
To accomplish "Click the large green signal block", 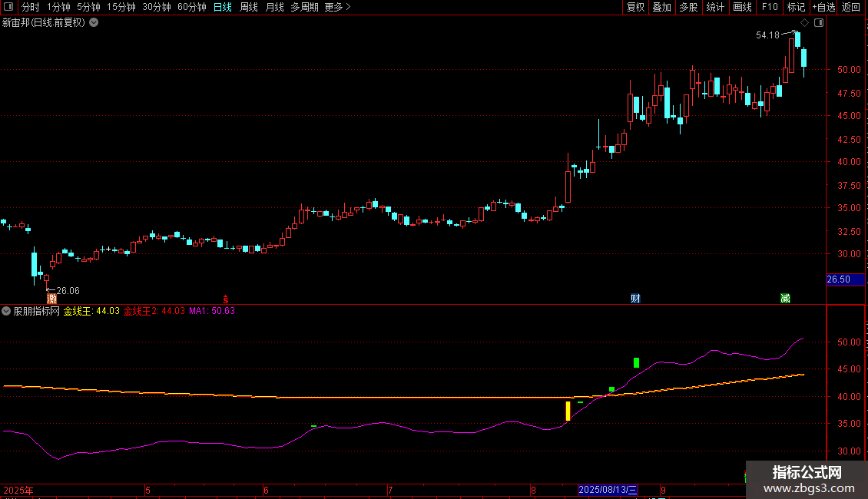I will 636,362.
